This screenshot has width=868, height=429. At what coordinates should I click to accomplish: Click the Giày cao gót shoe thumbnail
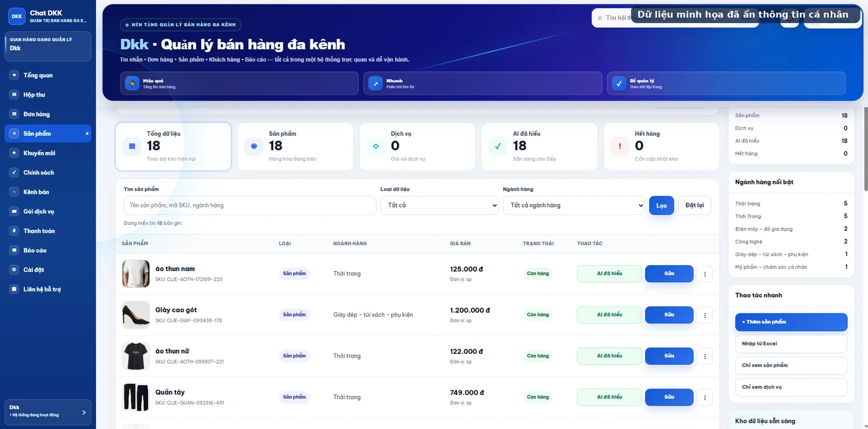click(x=136, y=315)
